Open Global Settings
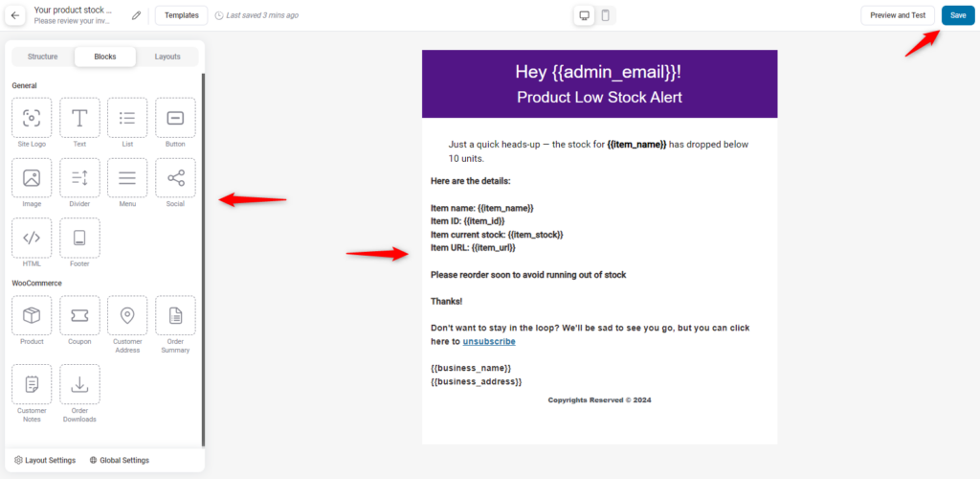980x479 pixels. point(120,460)
